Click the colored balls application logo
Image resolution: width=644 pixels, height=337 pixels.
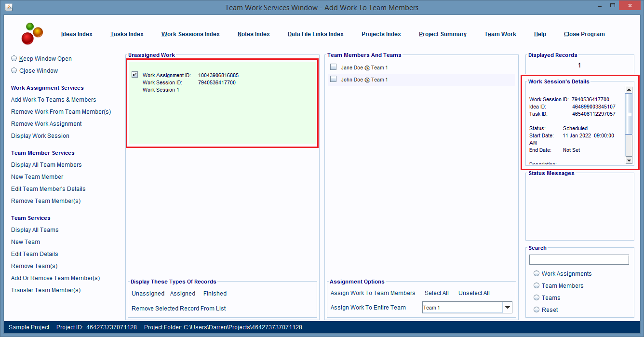click(32, 34)
